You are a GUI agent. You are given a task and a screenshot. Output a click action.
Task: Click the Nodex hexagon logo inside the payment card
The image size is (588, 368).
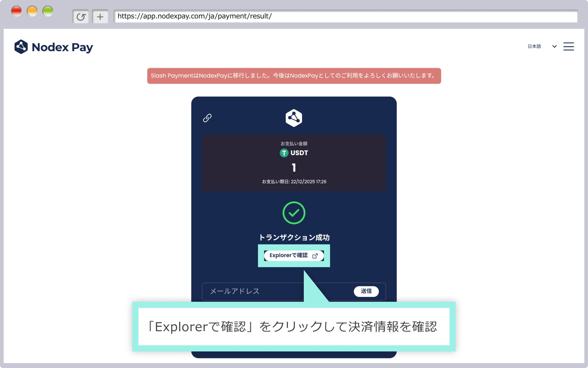point(294,118)
